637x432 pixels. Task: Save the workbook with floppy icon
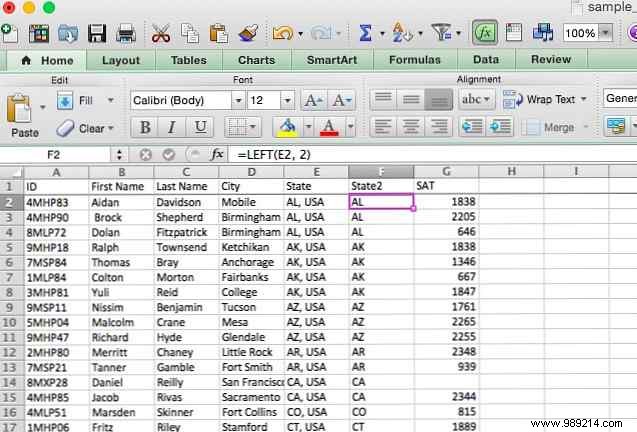click(97, 33)
